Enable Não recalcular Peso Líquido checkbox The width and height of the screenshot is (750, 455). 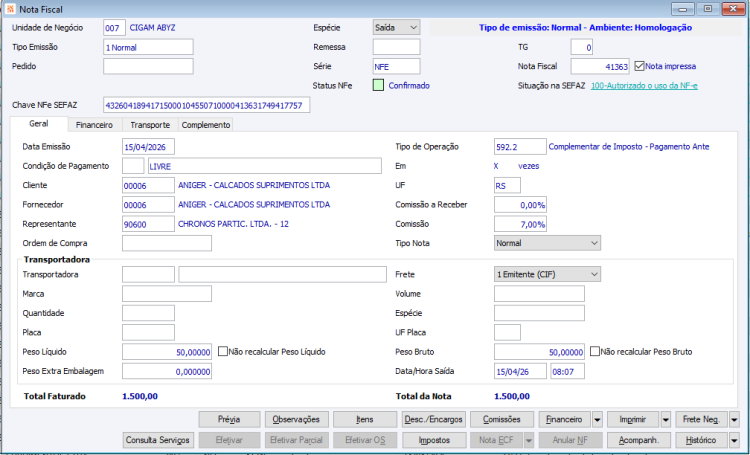point(222,352)
